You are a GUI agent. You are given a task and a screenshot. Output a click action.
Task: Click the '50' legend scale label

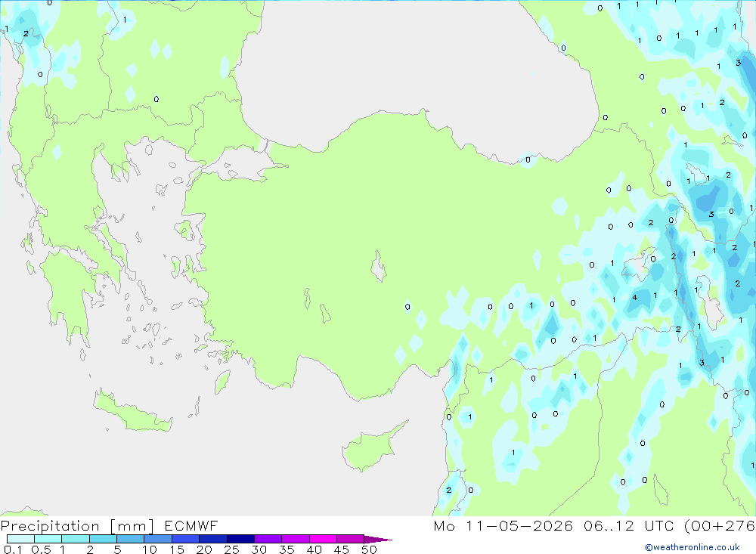[x=370, y=549]
